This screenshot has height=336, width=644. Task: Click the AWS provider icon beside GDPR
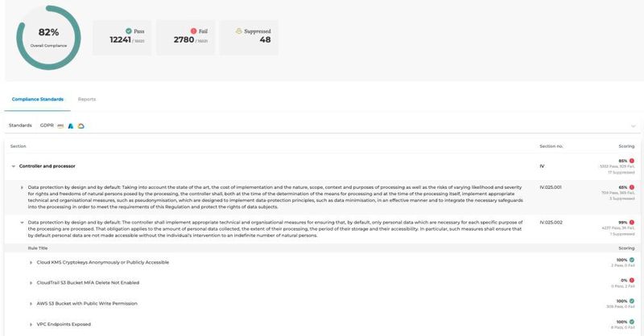pyautogui.click(x=60, y=126)
